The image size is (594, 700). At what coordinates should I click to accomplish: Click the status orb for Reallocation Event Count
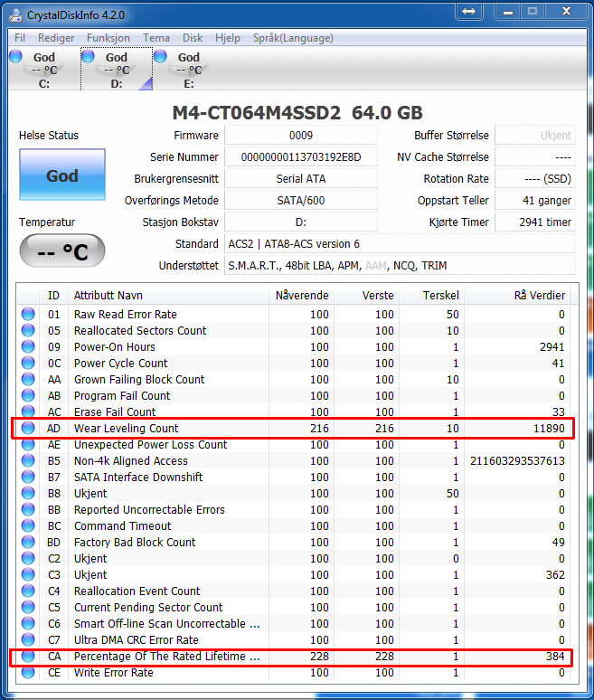28,591
